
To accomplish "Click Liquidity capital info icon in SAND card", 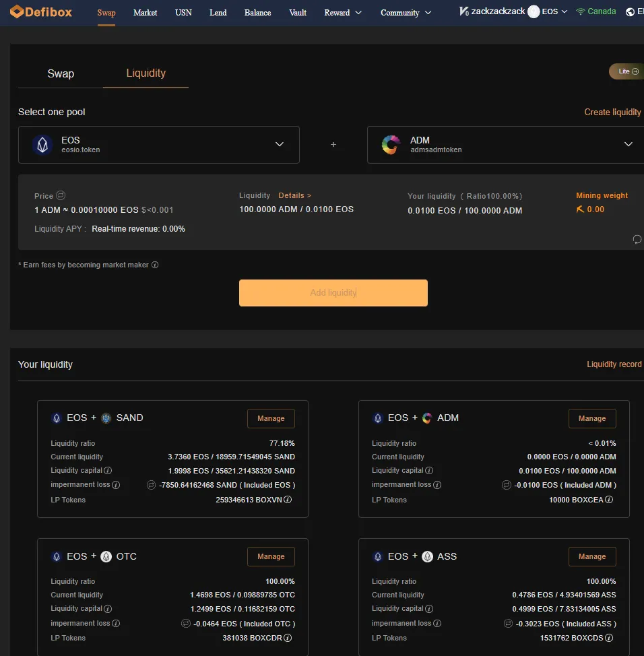I will tap(108, 471).
